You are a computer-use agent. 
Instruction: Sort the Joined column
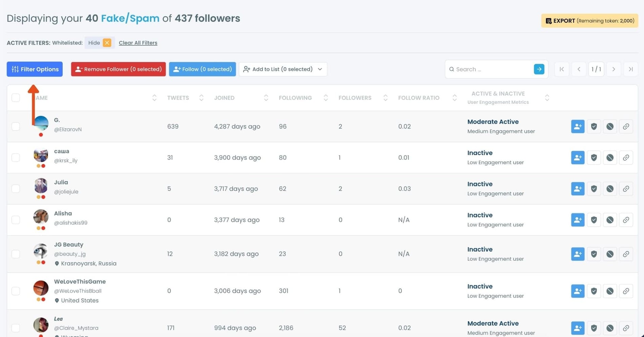point(266,98)
